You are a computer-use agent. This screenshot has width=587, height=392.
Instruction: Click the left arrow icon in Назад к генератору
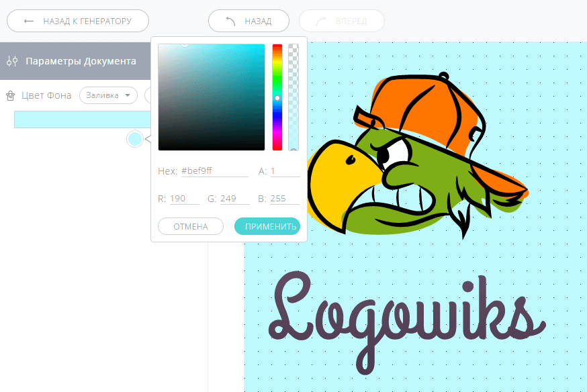[x=29, y=21]
